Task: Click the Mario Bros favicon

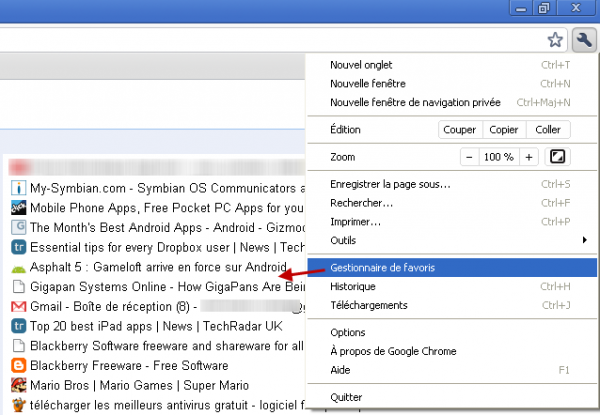Action: coord(18,383)
